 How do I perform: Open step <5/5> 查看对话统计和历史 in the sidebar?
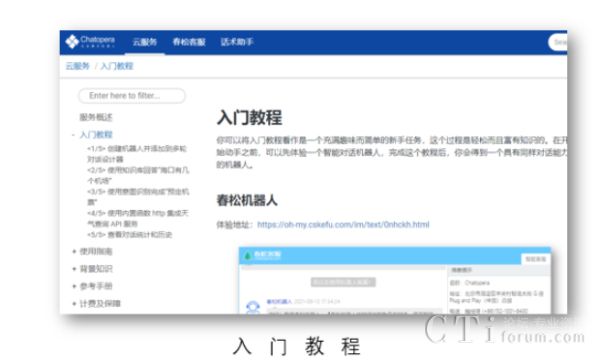(129, 235)
